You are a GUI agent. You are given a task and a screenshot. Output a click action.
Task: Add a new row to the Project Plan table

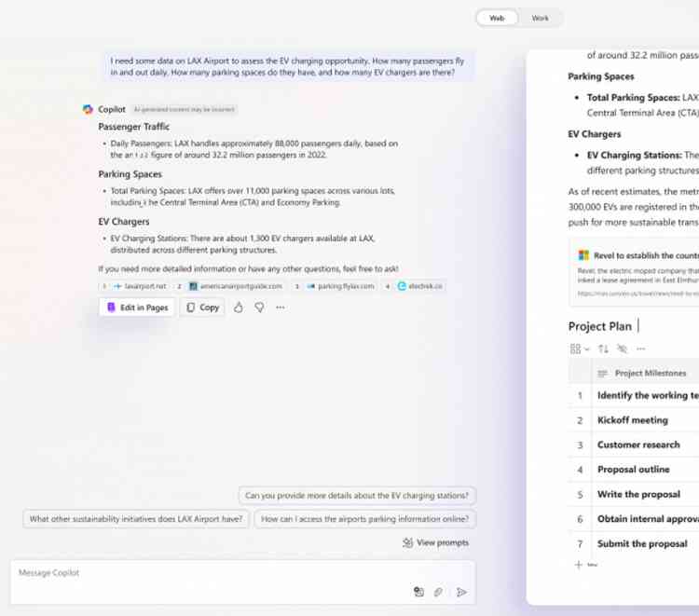[x=585, y=565]
